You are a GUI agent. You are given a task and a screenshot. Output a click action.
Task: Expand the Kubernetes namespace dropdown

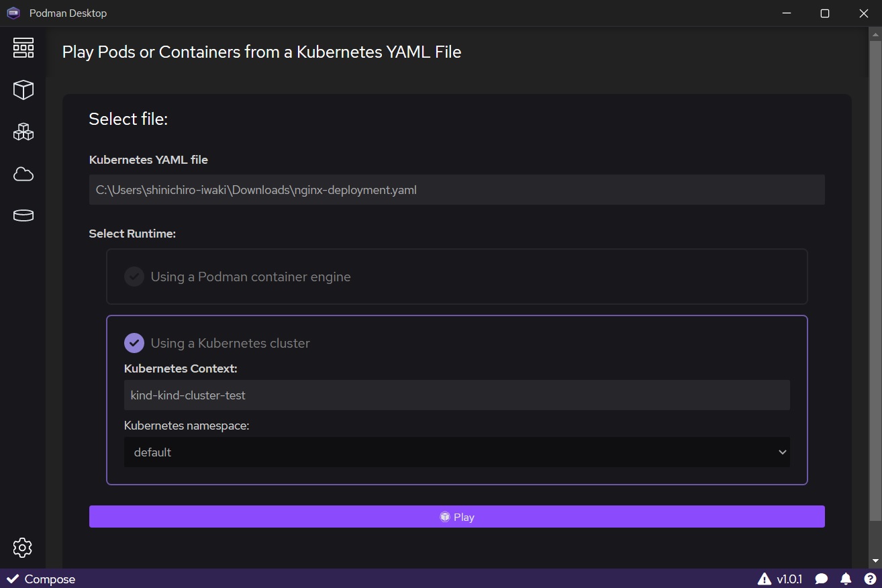point(456,452)
